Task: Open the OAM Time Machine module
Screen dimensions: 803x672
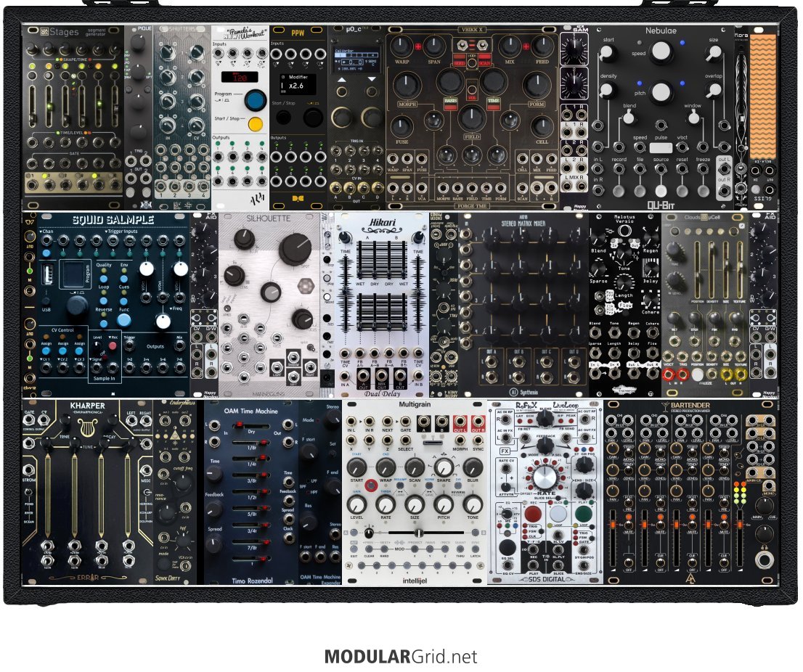Action: click(x=251, y=492)
